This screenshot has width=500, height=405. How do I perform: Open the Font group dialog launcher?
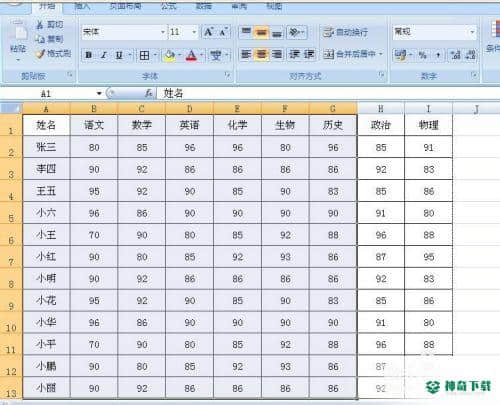pos(227,75)
